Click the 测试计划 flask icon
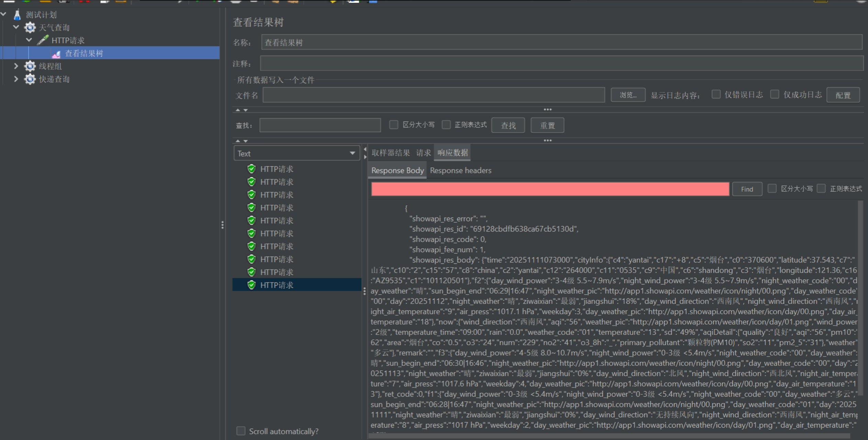This screenshot has height=440, width=868. (x=17, y=15)
